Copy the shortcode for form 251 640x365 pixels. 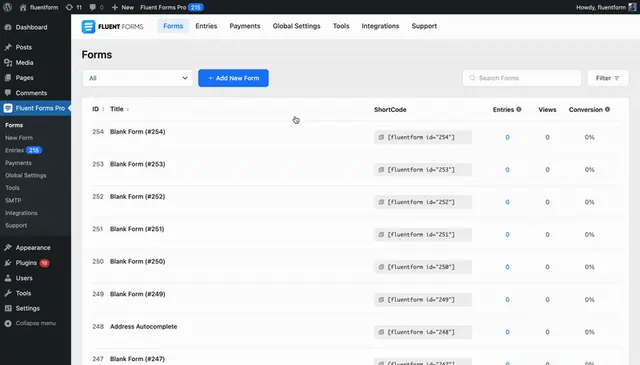click(381, 234)
